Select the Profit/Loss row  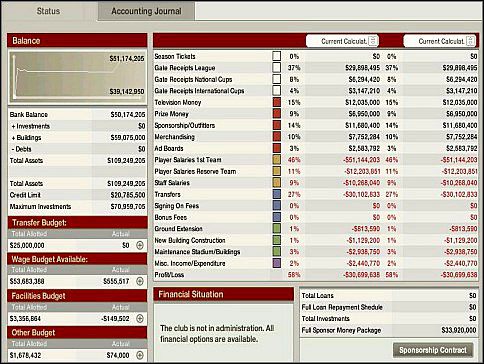point(316,275)
